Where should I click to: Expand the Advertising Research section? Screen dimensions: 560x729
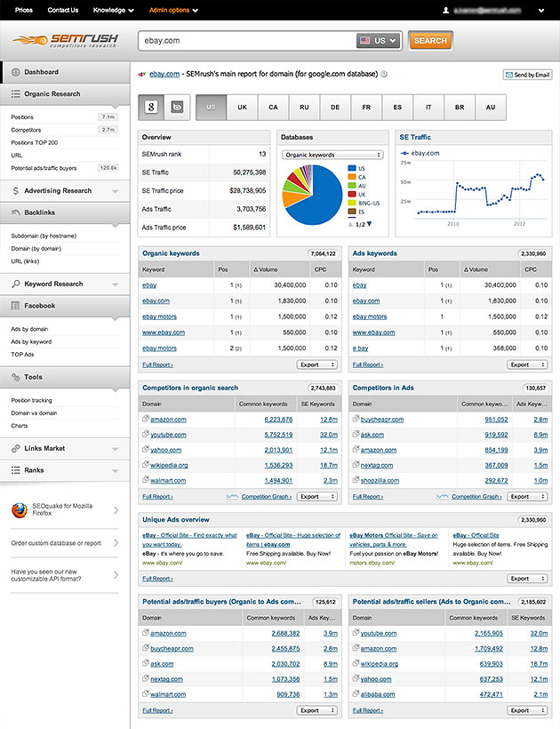(x=116, y=191)
